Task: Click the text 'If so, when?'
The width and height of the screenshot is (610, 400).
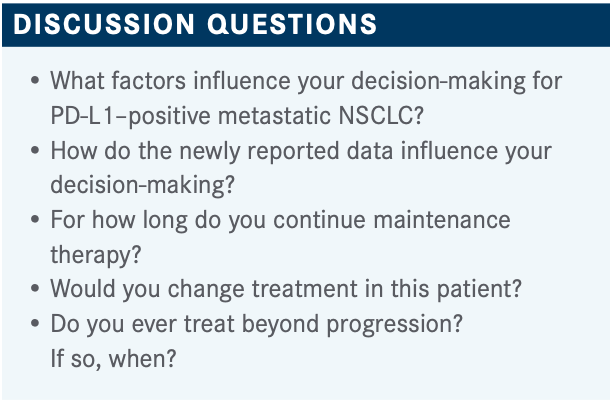Action: coord(114,359)
